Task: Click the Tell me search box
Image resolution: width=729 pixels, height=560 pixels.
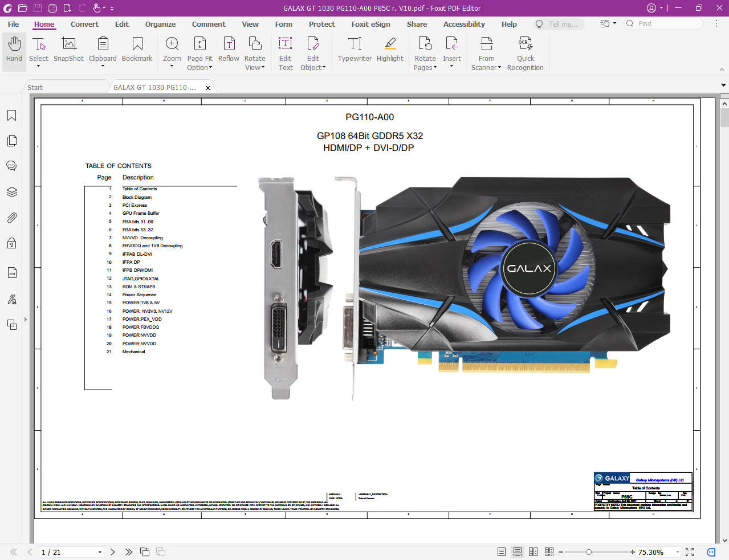Action: 559,24
